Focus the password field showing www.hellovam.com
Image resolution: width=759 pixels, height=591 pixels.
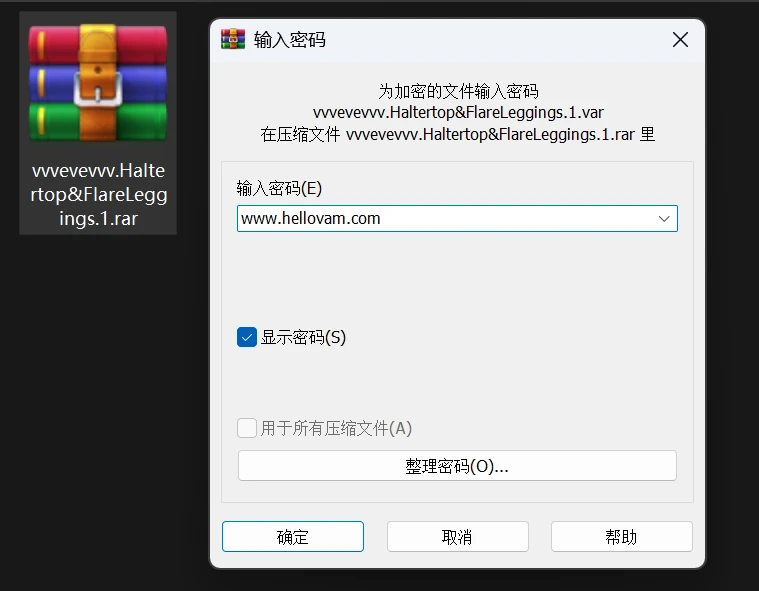click(457, 219)
